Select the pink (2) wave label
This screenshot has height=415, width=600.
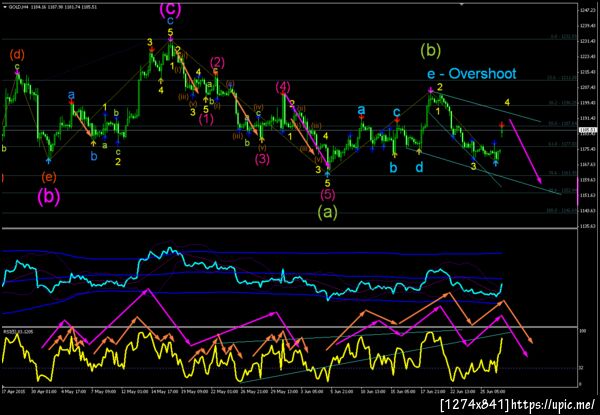click(217, 62)
